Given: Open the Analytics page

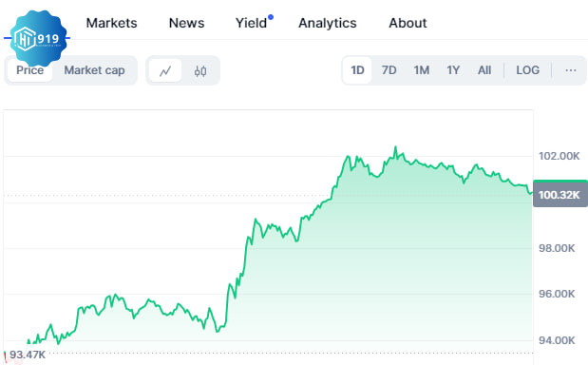Looking at the screenshot, I should point(328,23).
